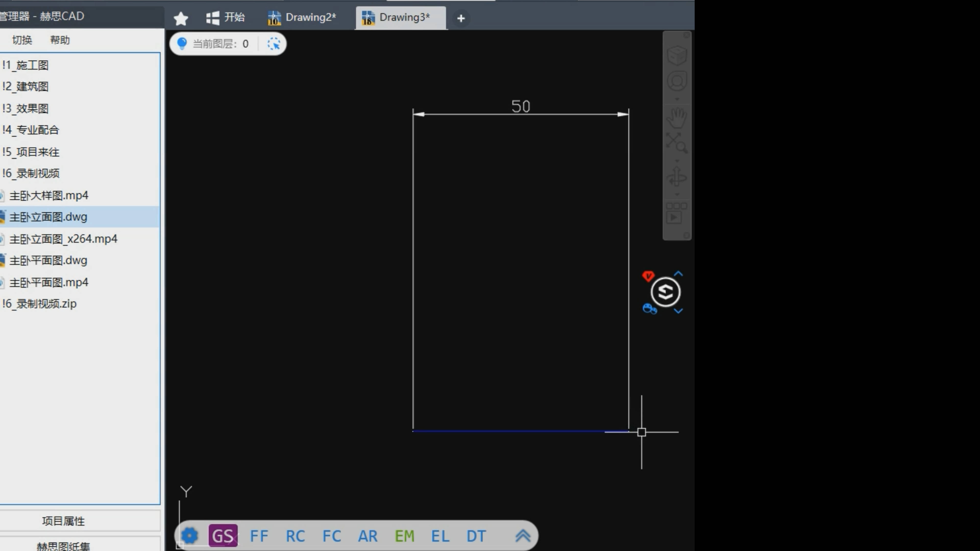Click the RC shortcut button
The width and height of the screenshot is (980, 551).
coord(295,536)
